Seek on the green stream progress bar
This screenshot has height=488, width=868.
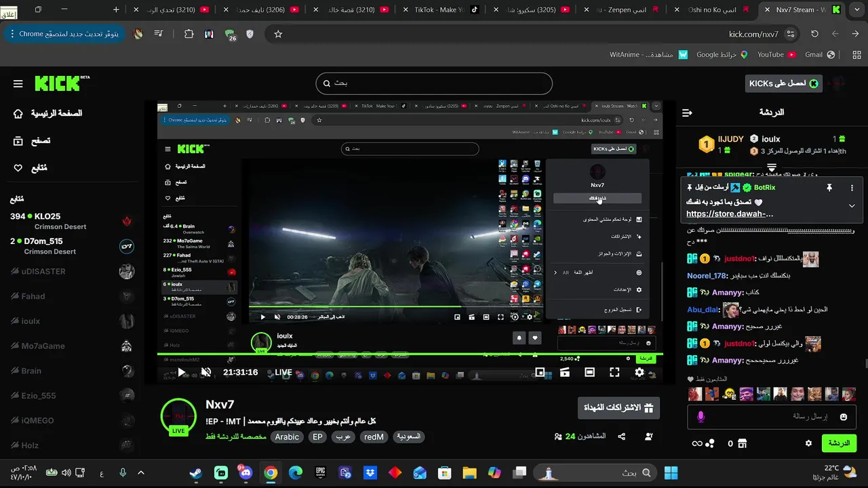click(410, 354)
